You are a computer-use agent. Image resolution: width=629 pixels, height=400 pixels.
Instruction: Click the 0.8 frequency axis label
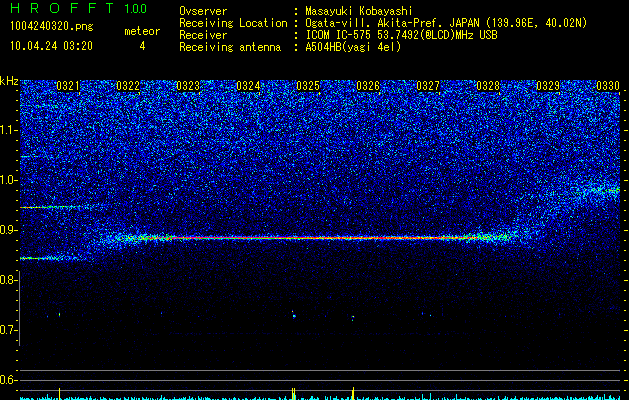(x=8, y=280)
